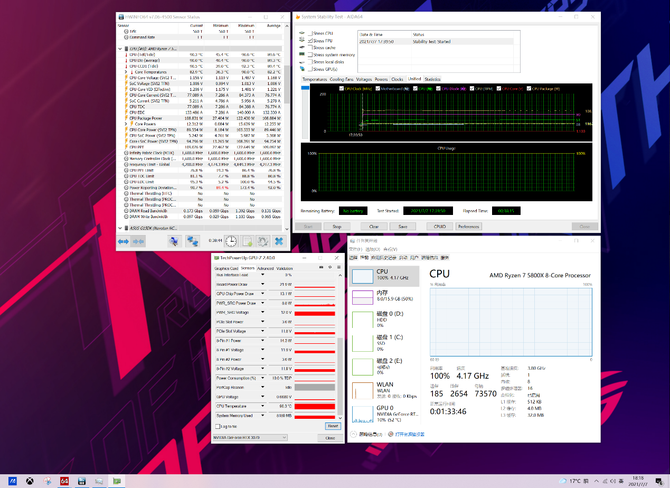
Task: Click the blue expand arrows icon in HWiNFO
Action: [123, 241]
